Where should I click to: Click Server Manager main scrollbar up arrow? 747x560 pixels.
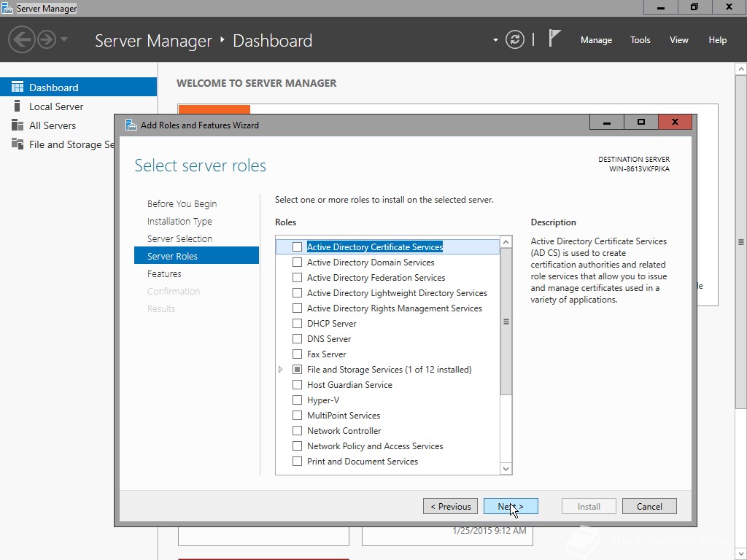point(741,69)
